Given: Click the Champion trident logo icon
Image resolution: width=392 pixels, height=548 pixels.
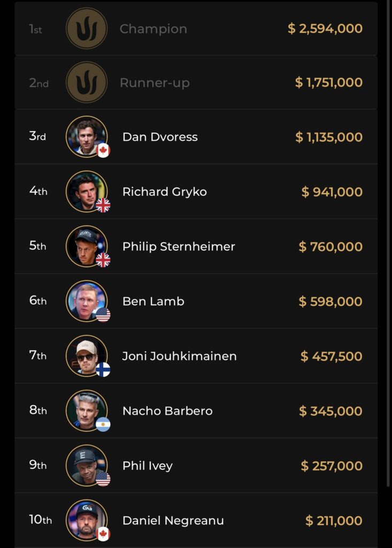Looking at the screenshot, I should click(87, 28).
